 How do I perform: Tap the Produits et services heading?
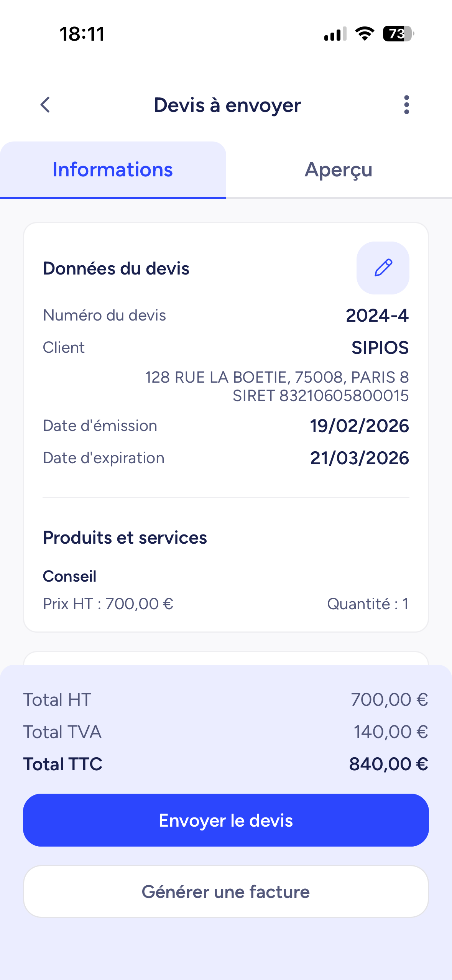pyautogui.click(x=125, y=538)
